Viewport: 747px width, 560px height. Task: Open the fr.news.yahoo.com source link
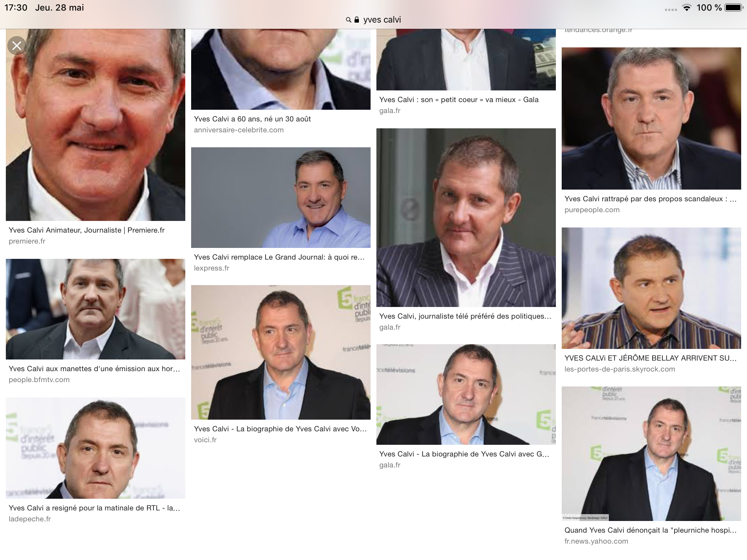596,541
